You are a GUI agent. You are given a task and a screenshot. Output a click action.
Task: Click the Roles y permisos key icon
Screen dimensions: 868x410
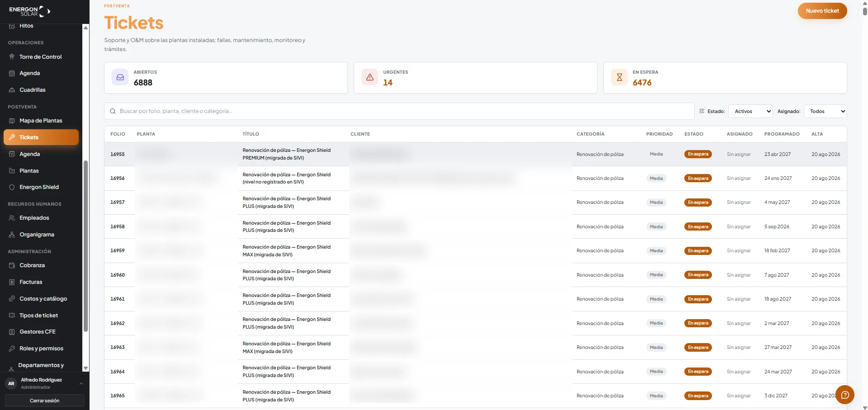(12, 349)
